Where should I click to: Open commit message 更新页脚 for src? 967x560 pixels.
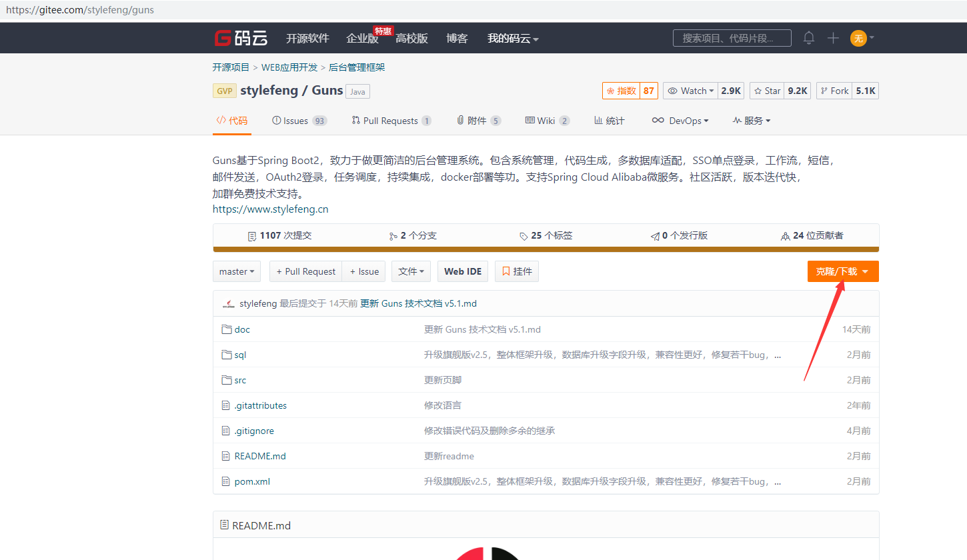point(443,380)
